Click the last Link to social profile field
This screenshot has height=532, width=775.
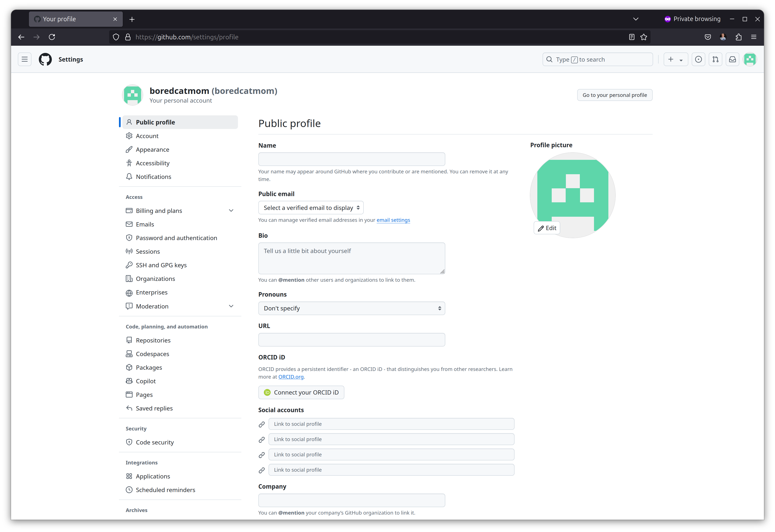point(391,470)
